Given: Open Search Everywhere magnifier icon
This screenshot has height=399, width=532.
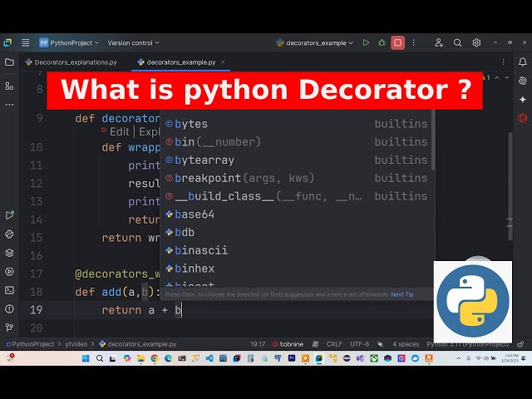Looking at the screenshot, I should (457, 42).
